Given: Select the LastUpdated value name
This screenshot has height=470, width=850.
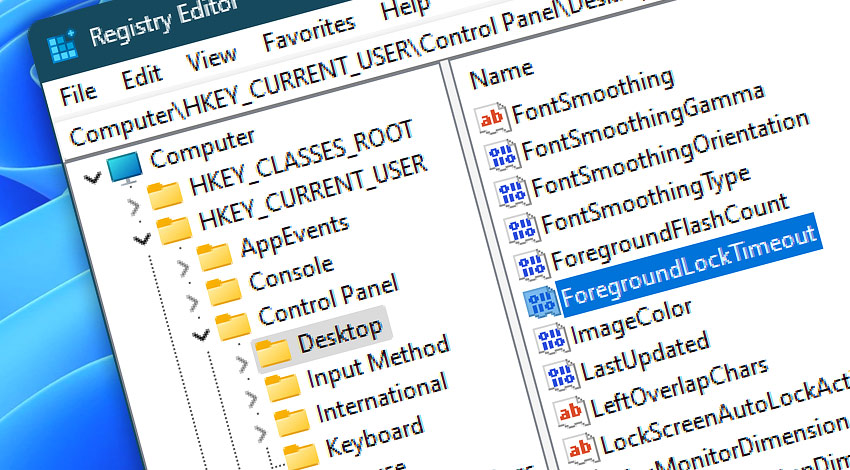Looking at the screenshot, I should coord(646,357).
